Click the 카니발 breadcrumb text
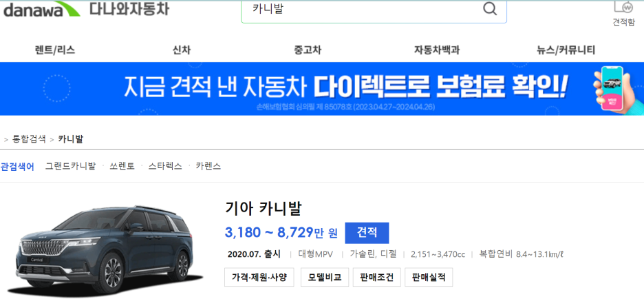Screen dimensions: 644x308 [x=70, y=139]
